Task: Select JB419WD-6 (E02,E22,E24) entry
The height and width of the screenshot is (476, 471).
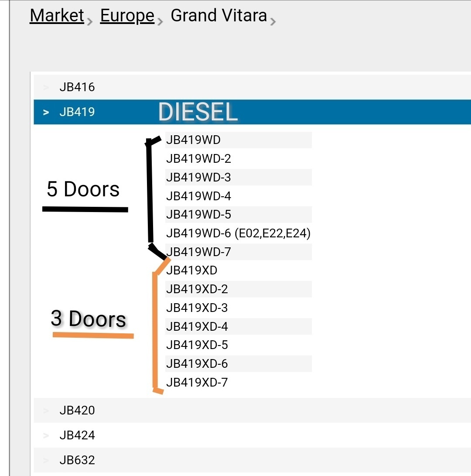Action: [239, 233]
